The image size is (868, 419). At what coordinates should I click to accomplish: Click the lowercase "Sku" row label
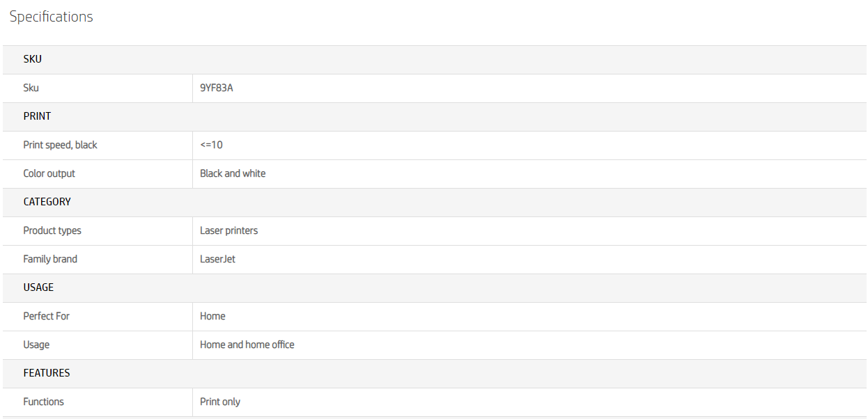click(x=31, y=88)
